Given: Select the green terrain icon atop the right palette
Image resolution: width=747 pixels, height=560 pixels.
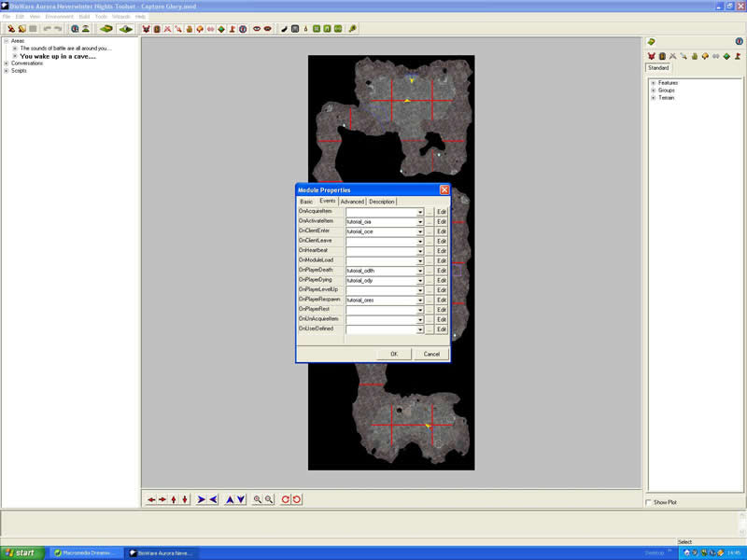Looking at the screenshot, I should coord(651,42).
